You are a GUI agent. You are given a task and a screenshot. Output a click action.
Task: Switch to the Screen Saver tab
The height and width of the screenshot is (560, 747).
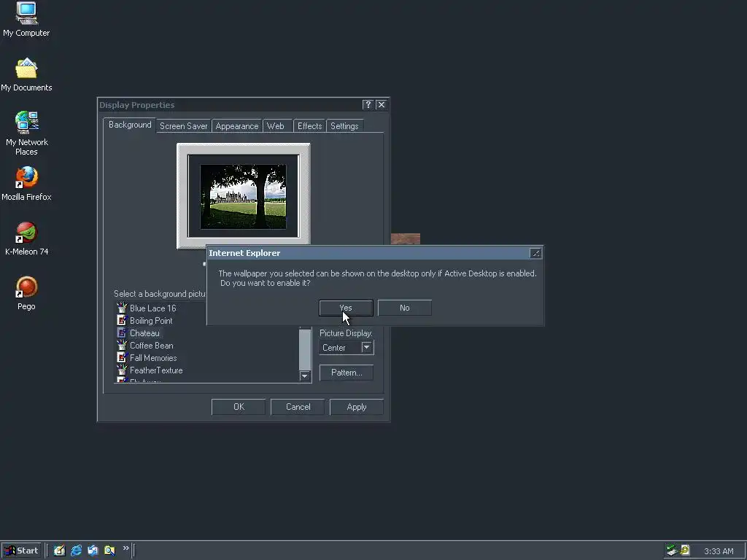coord(183,126)
